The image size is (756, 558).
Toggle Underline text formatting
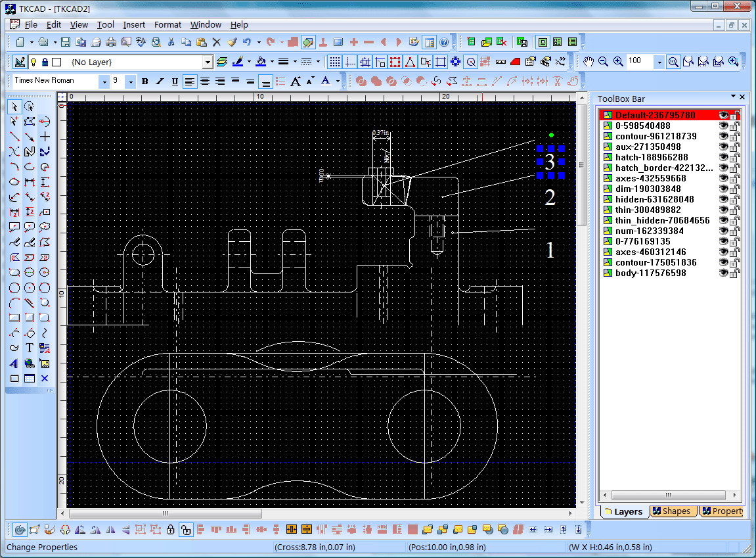[175, 81]
